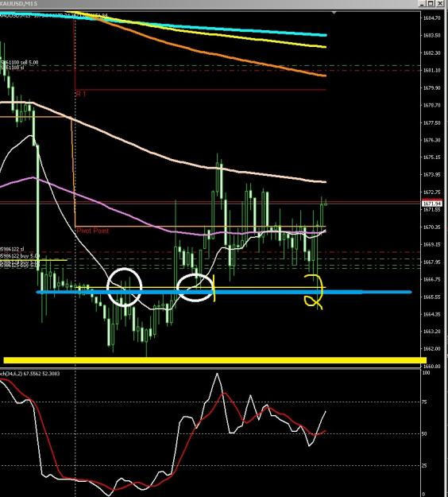Click the yellow question mark drawing
This screenshot has width=448, height=497.
click(x=314, y=292)
